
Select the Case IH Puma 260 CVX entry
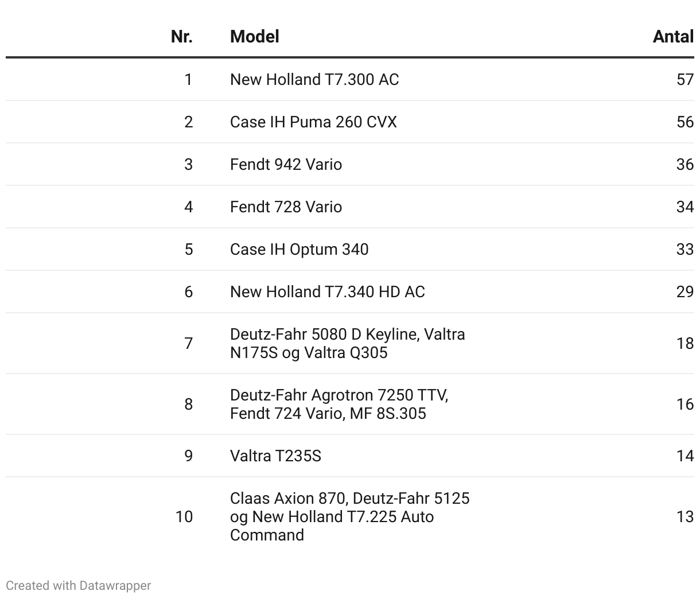point(313,122)
